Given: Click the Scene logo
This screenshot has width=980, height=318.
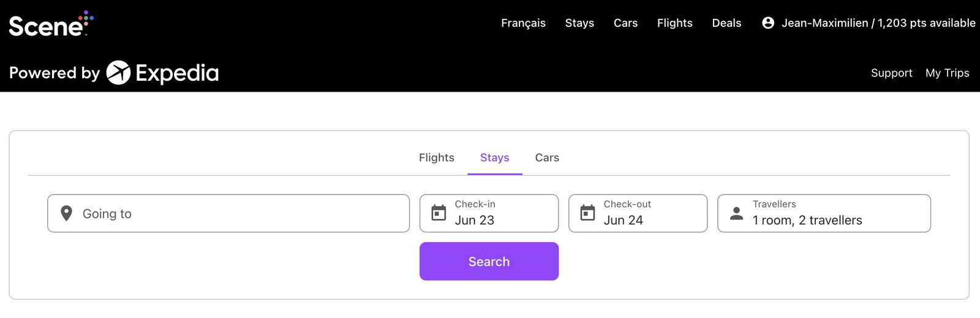Looking at the screenshot, I should click(x=50, y=24).
